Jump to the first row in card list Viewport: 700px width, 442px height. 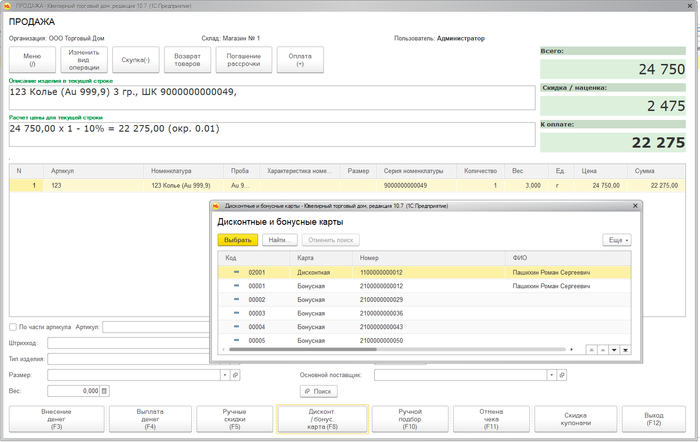(590, 349)
